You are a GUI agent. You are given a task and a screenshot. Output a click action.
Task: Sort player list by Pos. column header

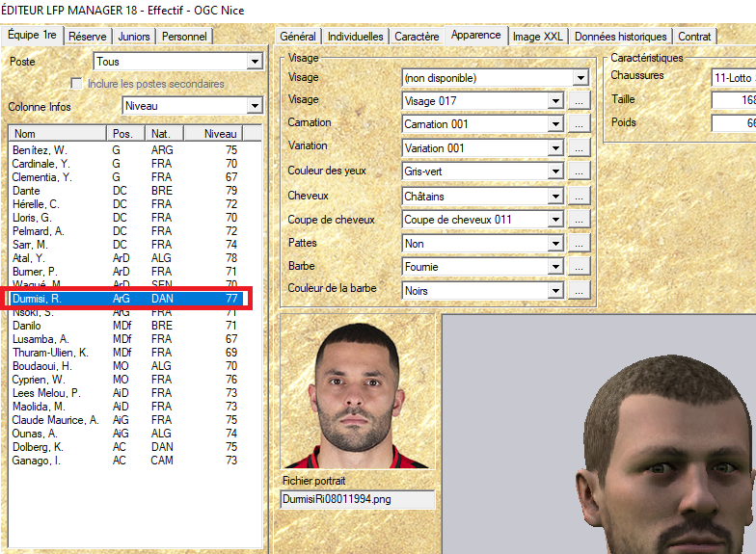125,133
